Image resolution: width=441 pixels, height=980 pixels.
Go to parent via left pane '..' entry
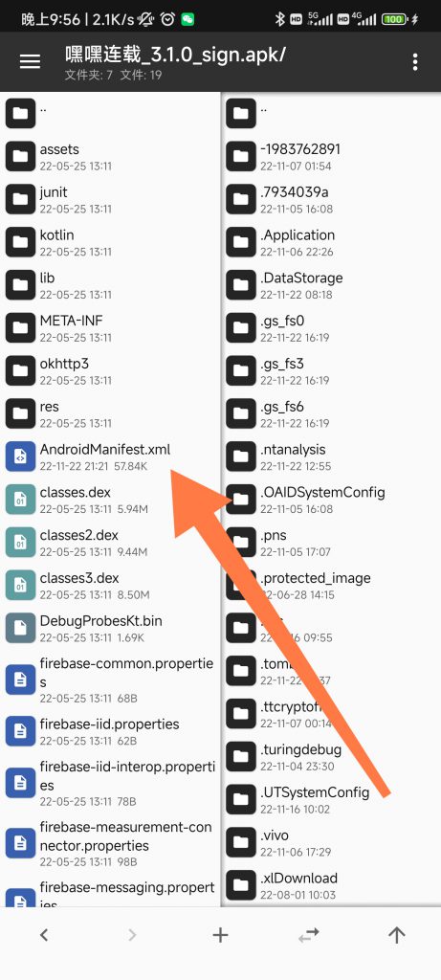click(110, 113)
